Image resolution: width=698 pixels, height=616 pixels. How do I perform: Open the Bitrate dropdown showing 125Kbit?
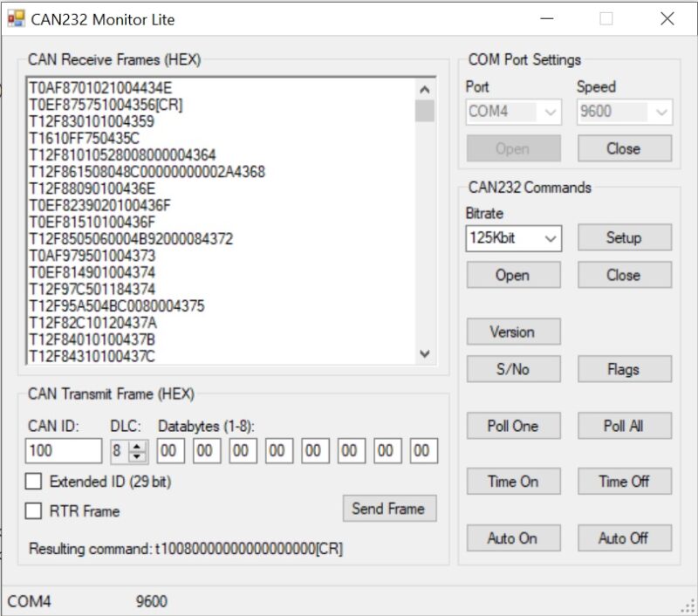tap(514, 238)
